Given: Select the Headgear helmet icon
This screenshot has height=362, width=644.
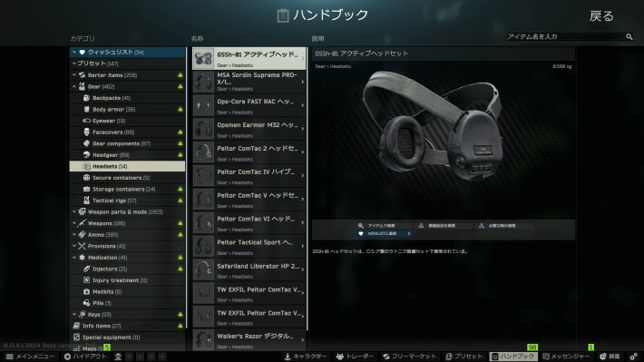Looking at the screenshot, I should click(x=86, y=155).
